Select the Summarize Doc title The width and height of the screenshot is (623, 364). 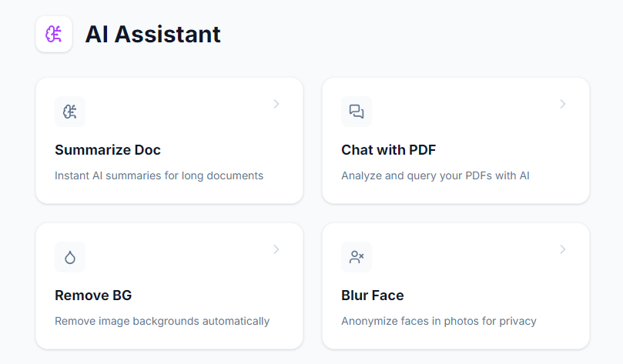(x=108, y=150)
